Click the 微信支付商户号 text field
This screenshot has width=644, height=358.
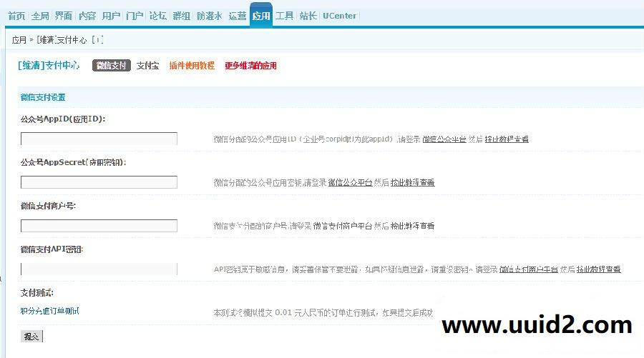coord(99,226)
